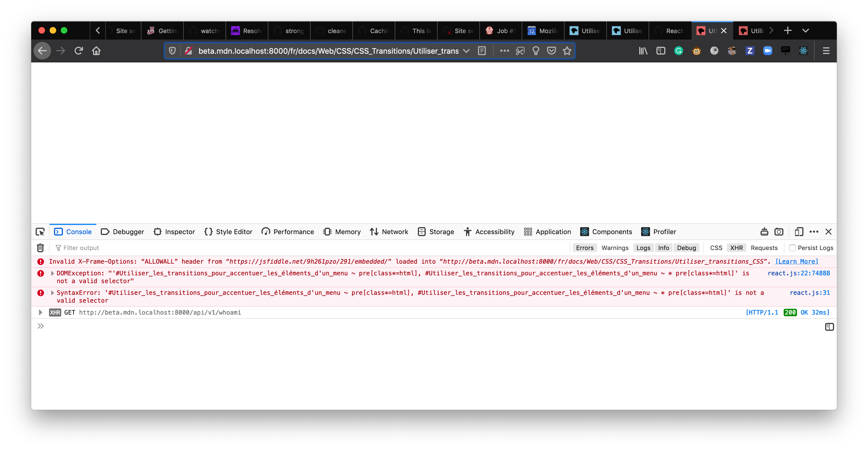Viewport: 868px width, 451px height.
Task: Open the Memory panel
Action: click(342, 232)
